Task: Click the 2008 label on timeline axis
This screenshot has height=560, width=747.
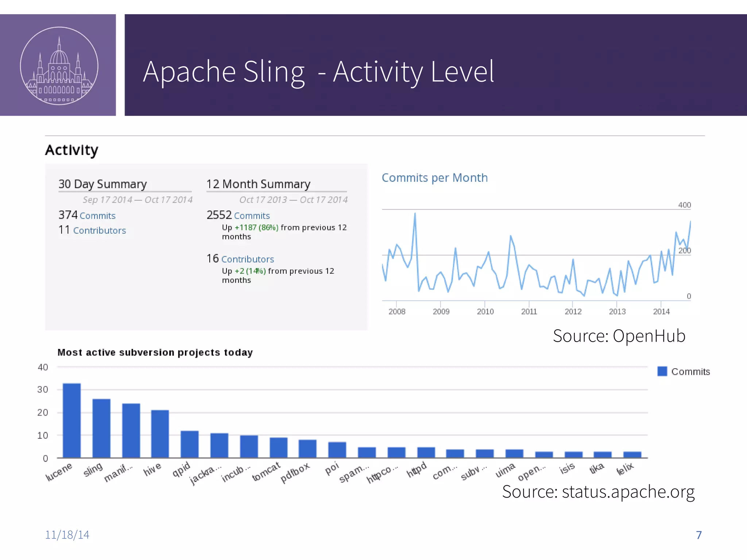Action: click(397, 311)
